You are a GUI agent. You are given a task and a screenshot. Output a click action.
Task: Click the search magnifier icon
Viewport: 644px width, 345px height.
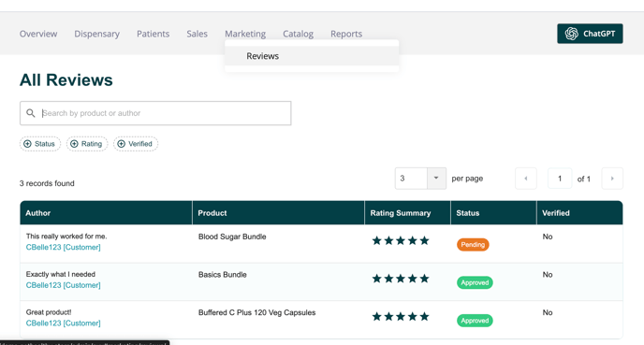pyautogui.click(x=30, y=113)
